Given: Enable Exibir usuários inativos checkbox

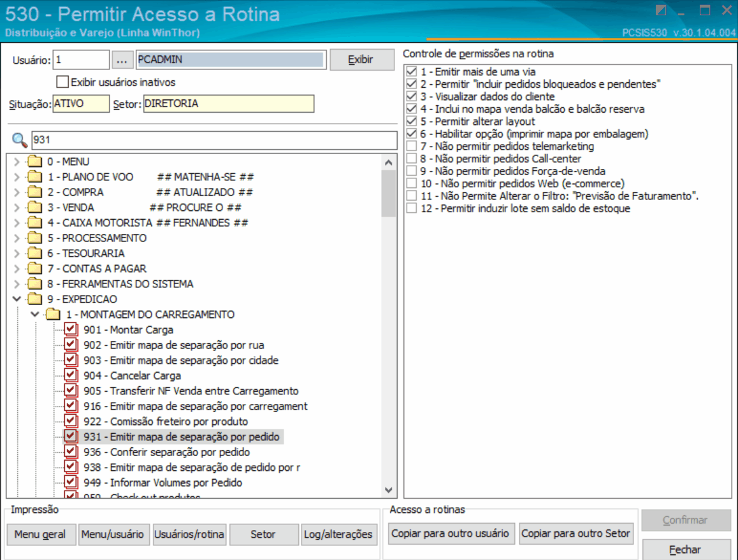Looking at the screenshot, I should click(62, 82).
